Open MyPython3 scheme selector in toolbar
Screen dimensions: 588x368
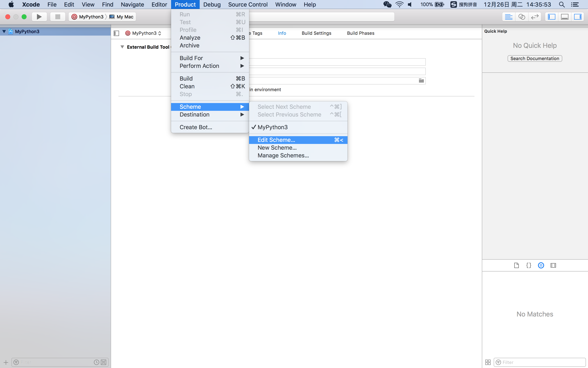click(x=88, y=17)
